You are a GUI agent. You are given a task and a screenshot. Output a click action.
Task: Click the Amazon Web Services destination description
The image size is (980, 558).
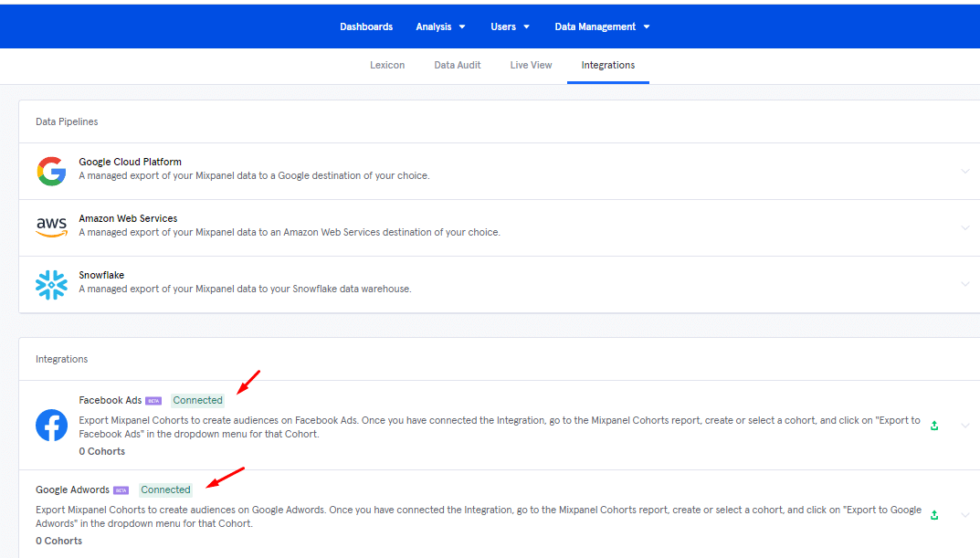pos(290,233)
